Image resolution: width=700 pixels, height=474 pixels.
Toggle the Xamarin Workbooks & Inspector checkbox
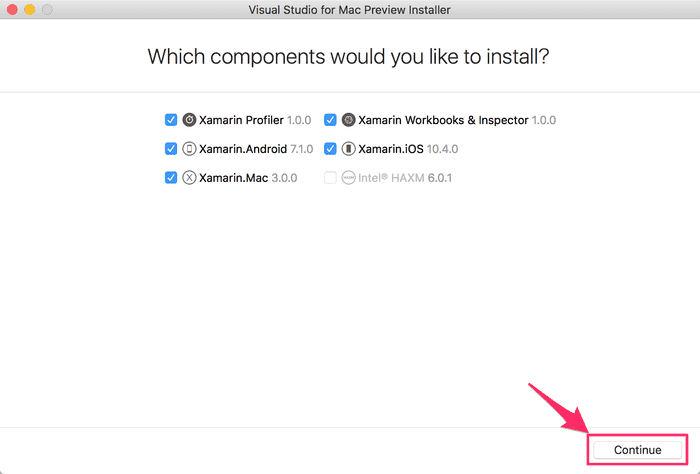(330, 120)
